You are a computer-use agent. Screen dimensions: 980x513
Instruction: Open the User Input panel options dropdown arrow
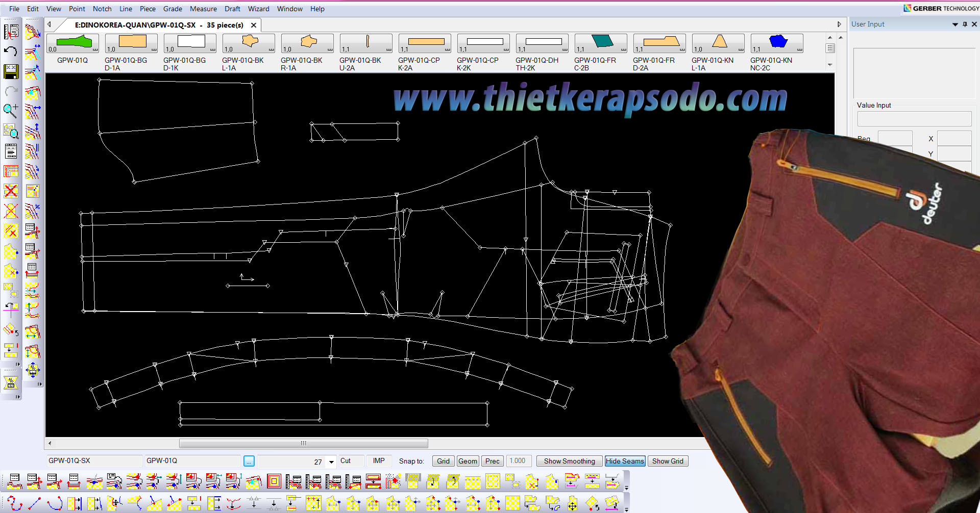pos(955,24)
